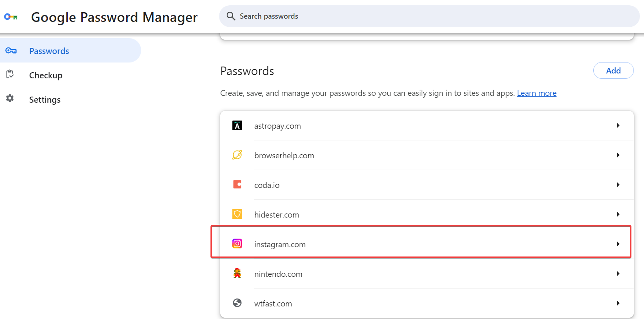Click the Passwords section heading
Viewport: 644px width, 319px height.
pos(247,71)
